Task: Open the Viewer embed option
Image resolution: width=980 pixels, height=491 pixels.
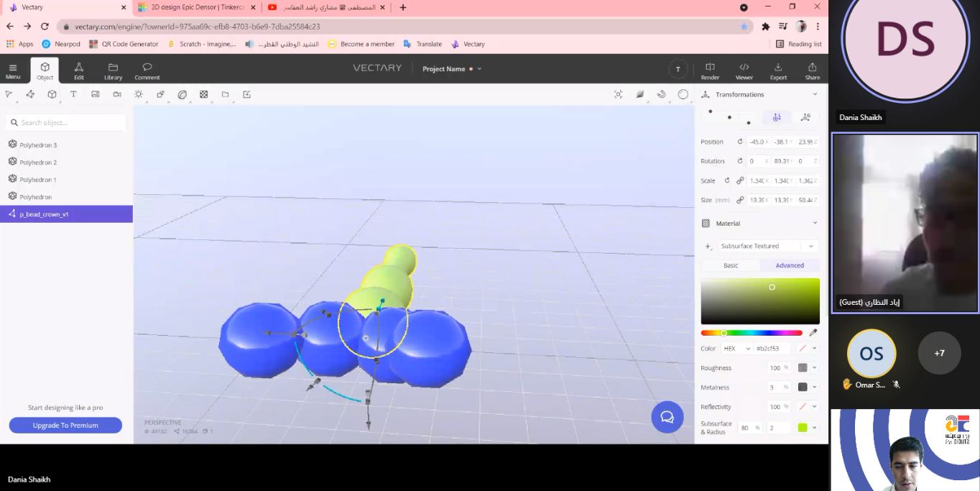Action: pos(744,70)
